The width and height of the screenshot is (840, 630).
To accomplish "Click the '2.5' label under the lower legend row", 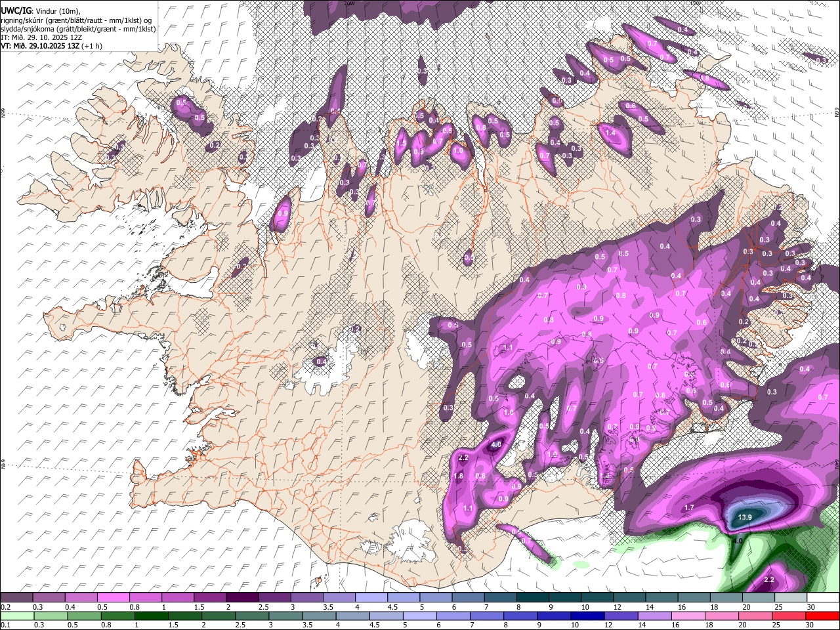I will pos(240,625).
